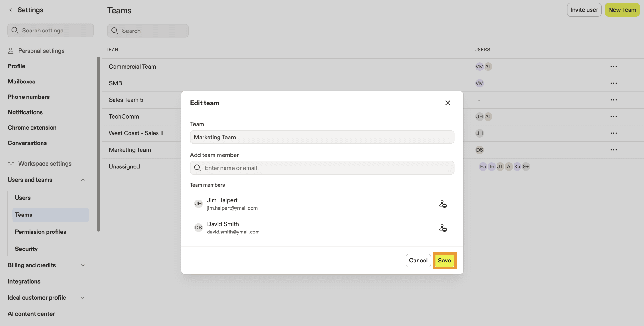The image size is (644, 326).
Task: Open Mailboxes settings
Action: pyautogui.click(x=21, y=81)
